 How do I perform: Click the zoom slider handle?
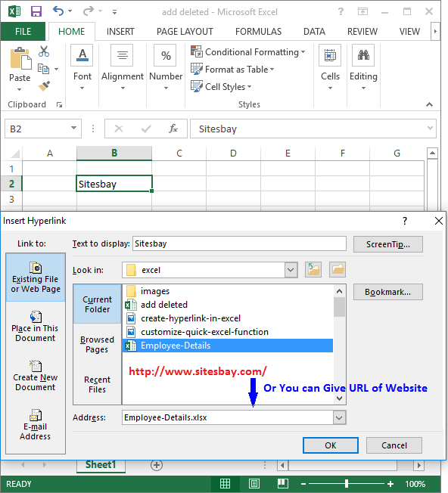(347, 484)
